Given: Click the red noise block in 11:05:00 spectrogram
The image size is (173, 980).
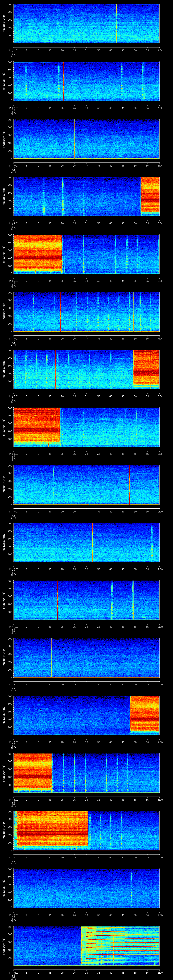Looking at the screenshot, I should [38, 253].
